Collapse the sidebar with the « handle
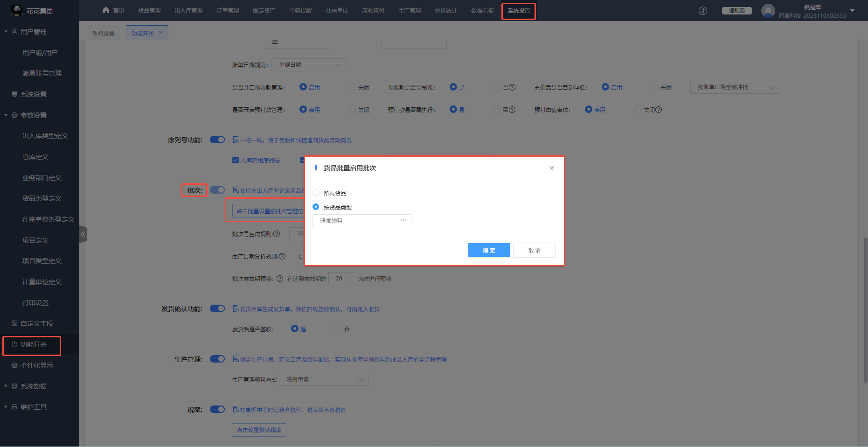The width and height of the screenshot is (868, 447). [x=83, y=234]
